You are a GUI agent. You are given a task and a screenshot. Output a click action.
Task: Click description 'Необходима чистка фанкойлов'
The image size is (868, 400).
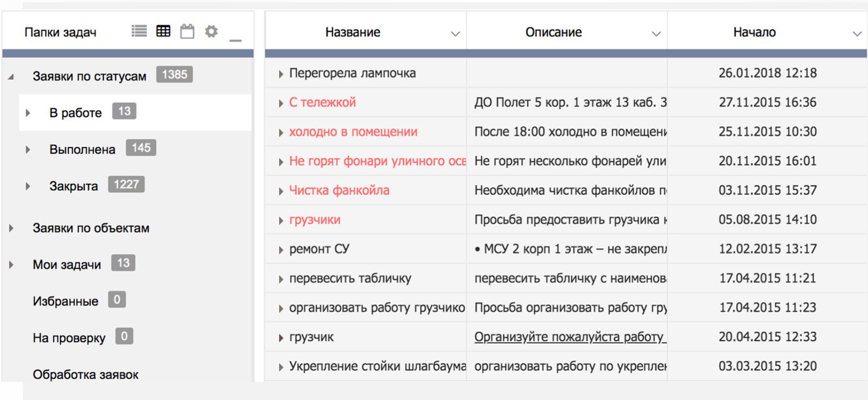tap(570, 190)
